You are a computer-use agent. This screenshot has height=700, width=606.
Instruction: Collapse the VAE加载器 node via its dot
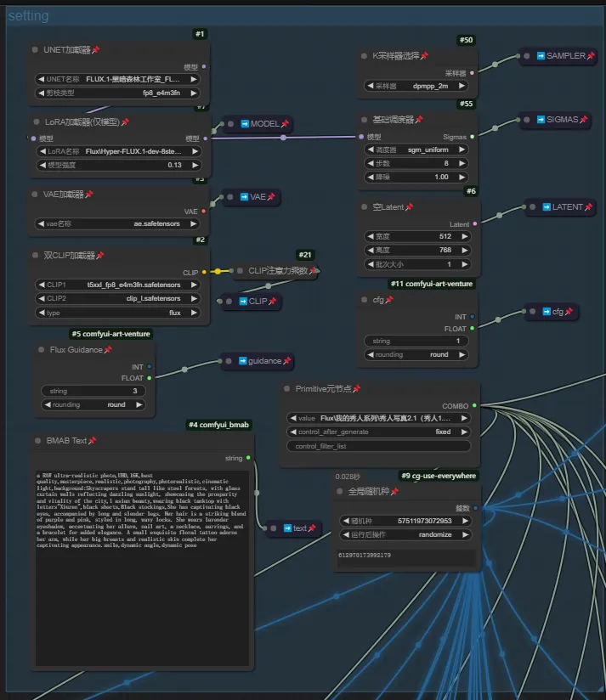pos(36,195)
